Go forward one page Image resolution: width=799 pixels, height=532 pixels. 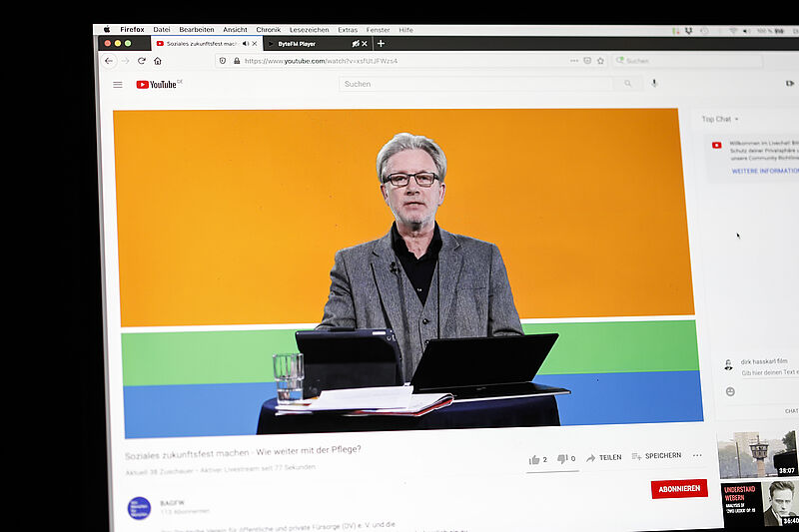(x=126, y=61)
